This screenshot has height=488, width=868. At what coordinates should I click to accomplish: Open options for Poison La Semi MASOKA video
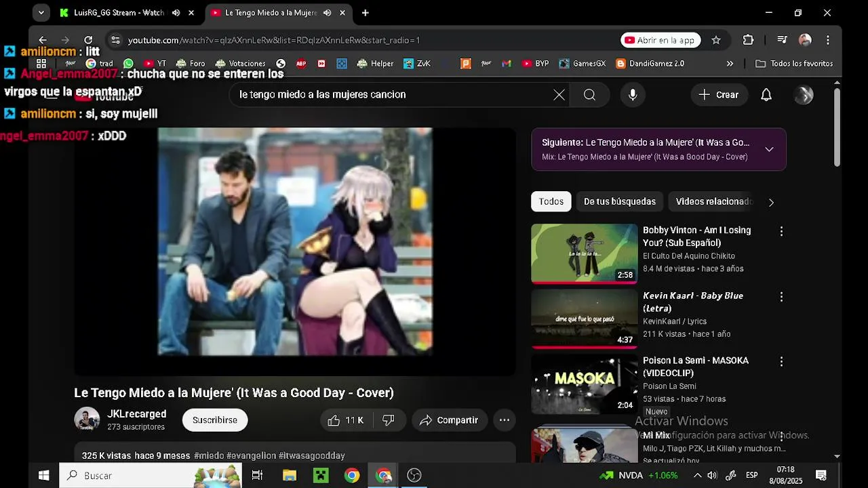click(781, 362)
